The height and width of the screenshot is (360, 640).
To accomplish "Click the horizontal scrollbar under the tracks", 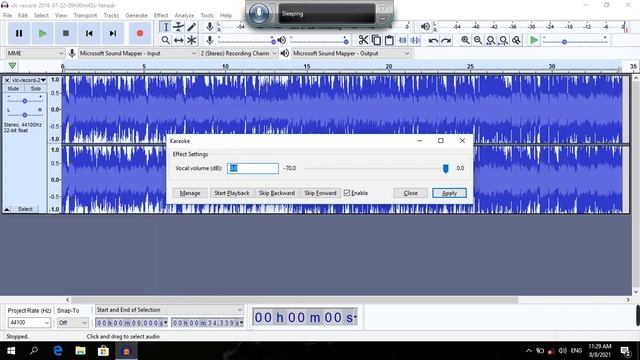I will [x=295, y=300].
